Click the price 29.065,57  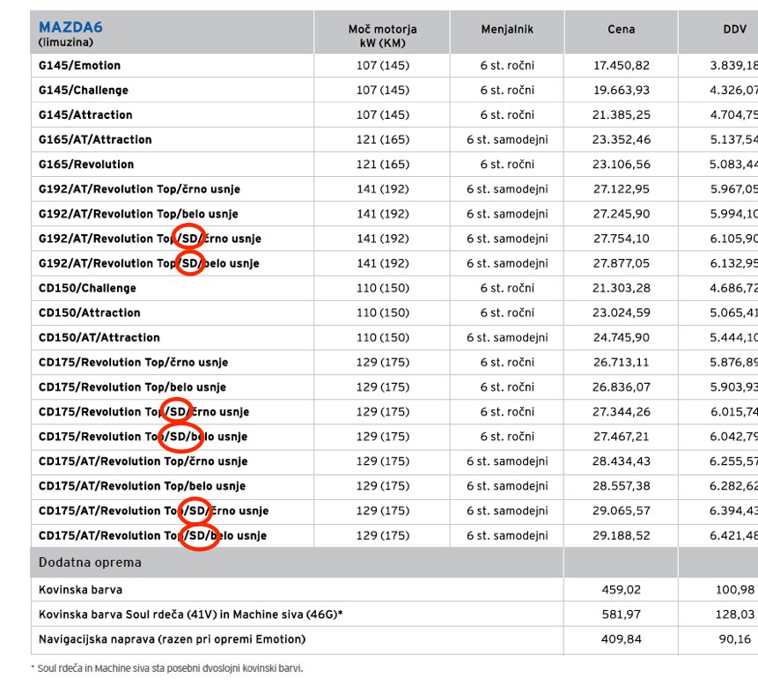pyautogui.click(x=622, y=511)
